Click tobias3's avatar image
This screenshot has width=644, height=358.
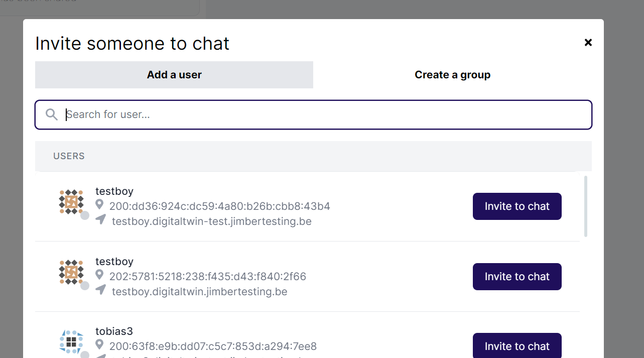(x=72, y=343)
